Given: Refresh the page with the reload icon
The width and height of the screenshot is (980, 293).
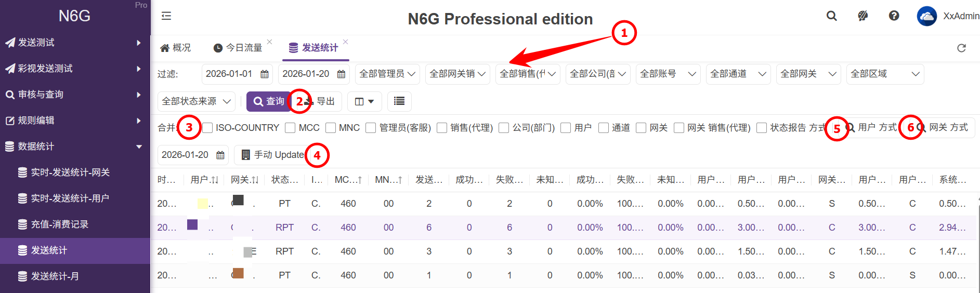Looking at the screenshot, I should pyautogui.click(x=962, y=48).
